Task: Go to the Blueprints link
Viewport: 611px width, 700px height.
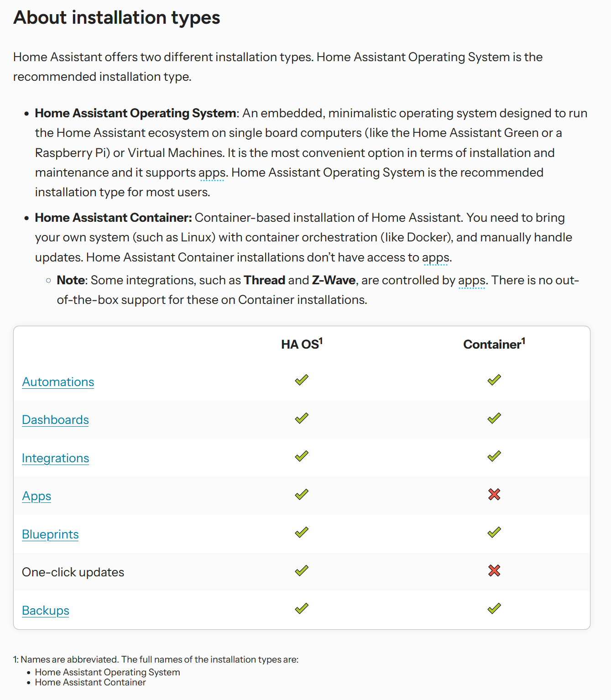Action: click(x=50, y=534)
